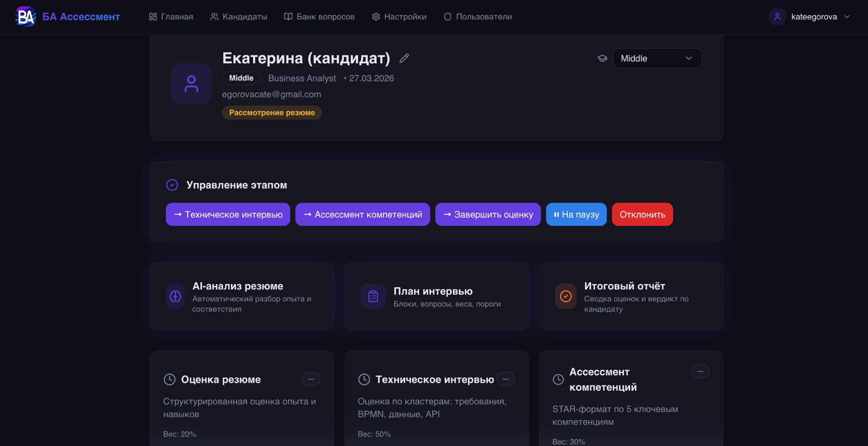The height and width of the screenshot is (446, 868).
Task: Click the dash score badge on Ассессмент компетенций
Action: click(x=700, y=371)
